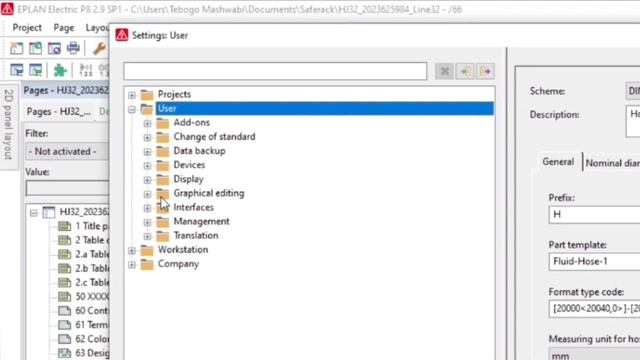Select the Company tree item
The image size is (640, 360).
pyautogui.click(x=178, y=264)
